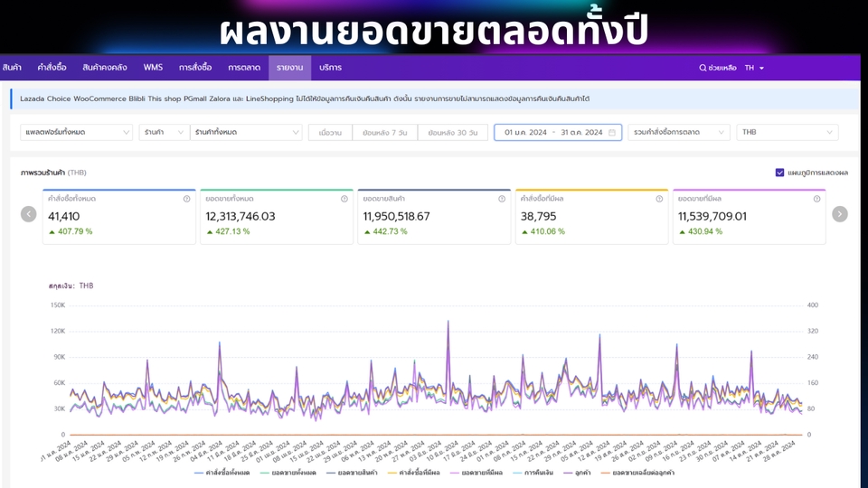Toggle คำสั่งซื้อที่มีผล series in chart legend
This screenshot has width=868, height=488.
(413, 473)
